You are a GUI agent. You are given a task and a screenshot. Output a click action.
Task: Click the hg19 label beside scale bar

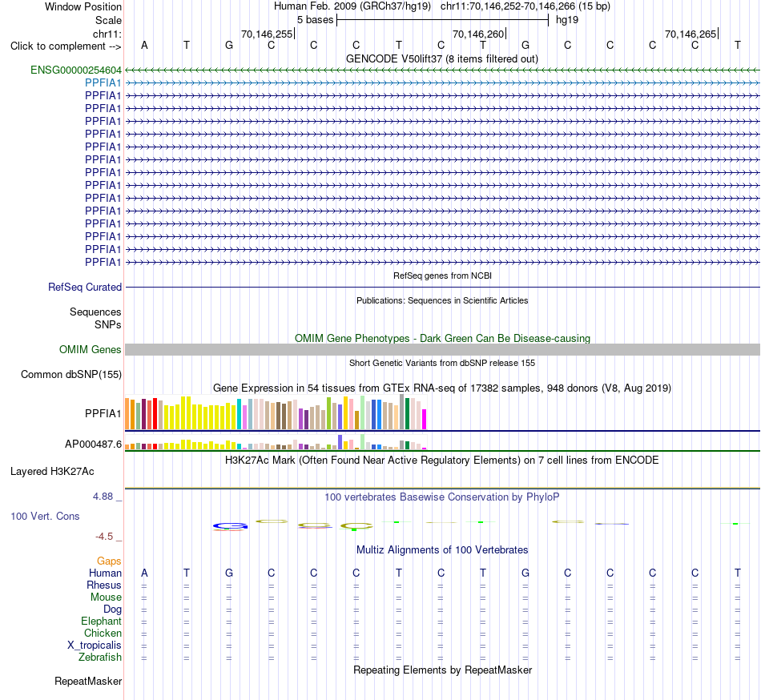(x=567, y=20)
